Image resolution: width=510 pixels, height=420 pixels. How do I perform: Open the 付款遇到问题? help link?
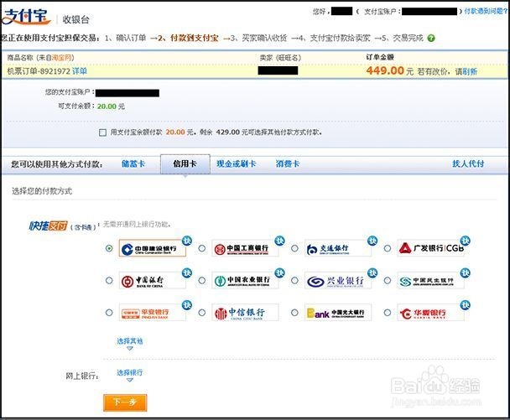[486, 11]
